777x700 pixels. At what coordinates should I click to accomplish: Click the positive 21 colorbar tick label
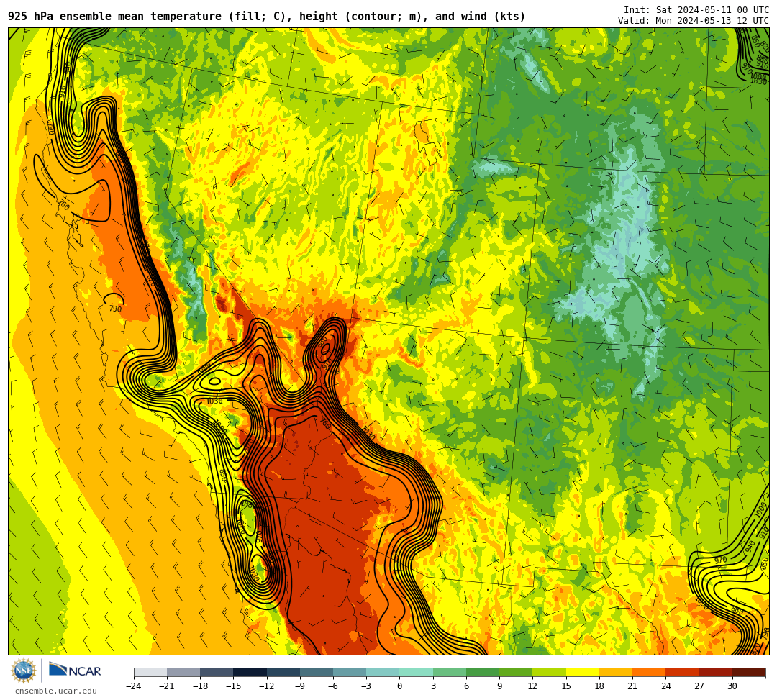point(632,686)
